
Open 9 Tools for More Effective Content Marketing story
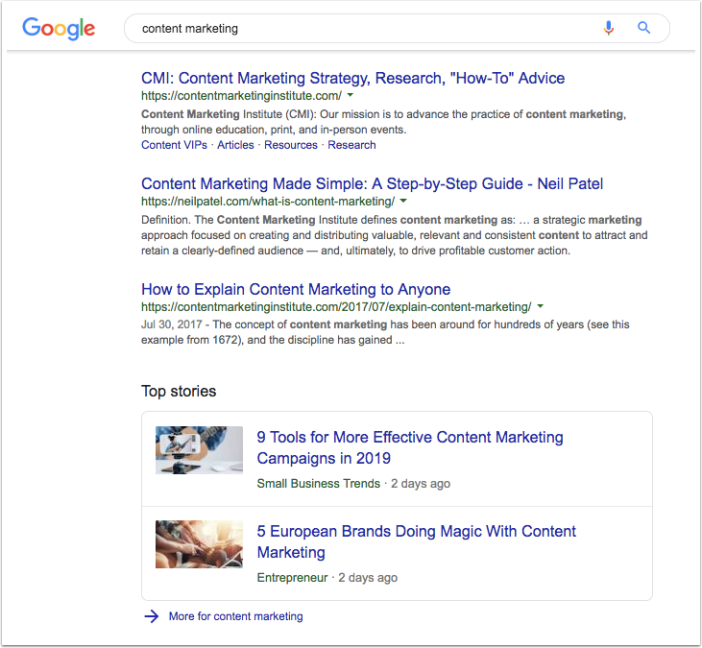coord(410,447)
